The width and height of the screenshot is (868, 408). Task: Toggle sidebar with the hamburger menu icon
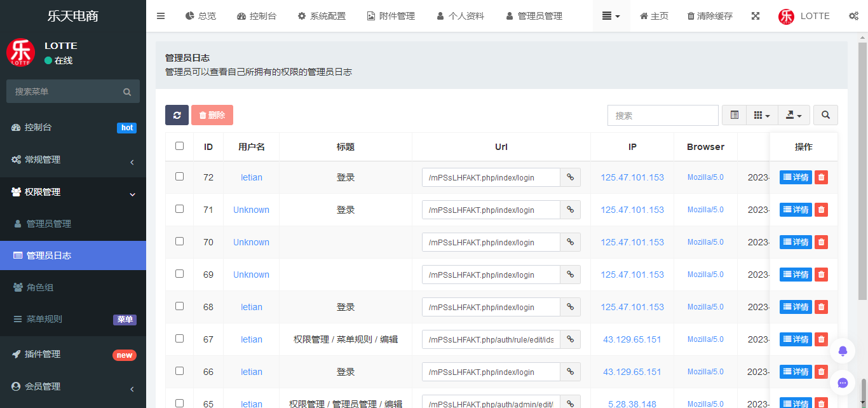coord(161,16)
